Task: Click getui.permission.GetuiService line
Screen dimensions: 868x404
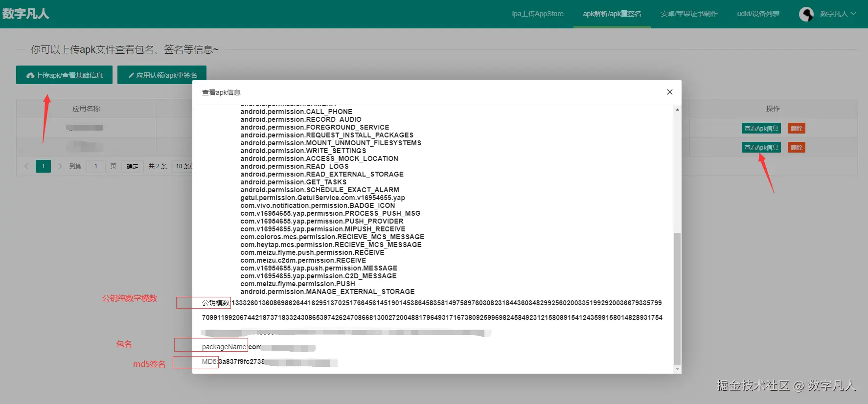Action: [322, 198]
